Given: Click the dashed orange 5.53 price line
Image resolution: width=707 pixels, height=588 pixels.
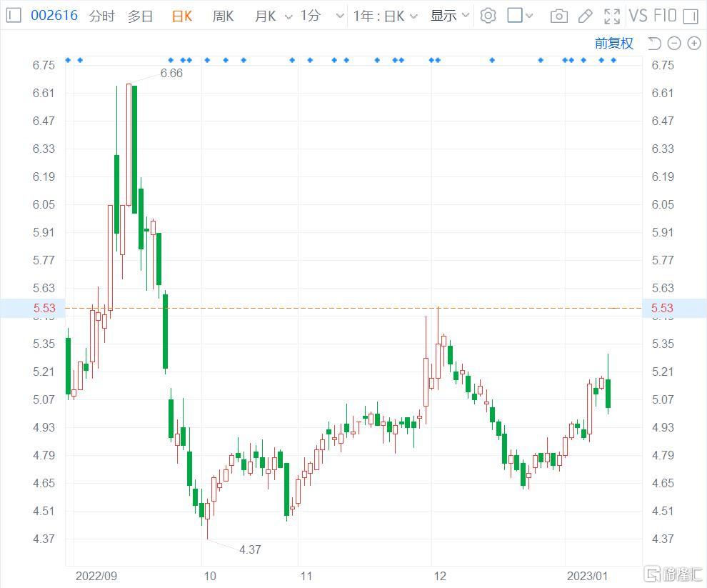Looking at the screenshot, I should (353, 308).
